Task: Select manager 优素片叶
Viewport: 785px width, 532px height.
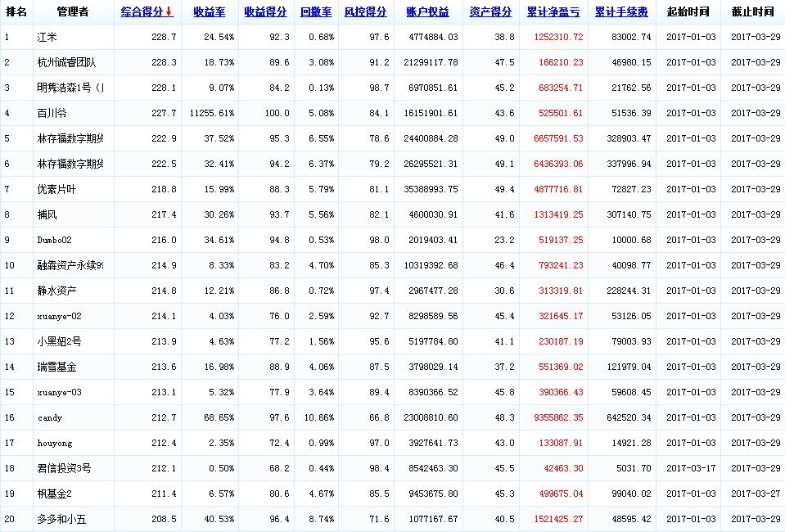Action: pyautogui.click(x=56, y=189)
